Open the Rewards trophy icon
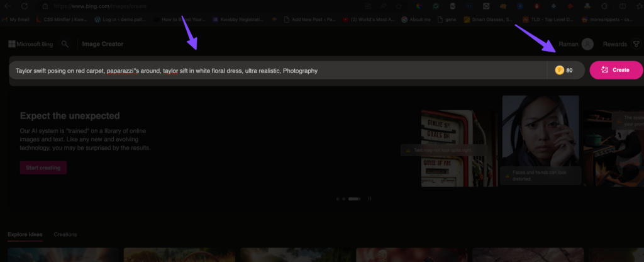This screenshot has width=644, height=262. click(x=636, y=44)
